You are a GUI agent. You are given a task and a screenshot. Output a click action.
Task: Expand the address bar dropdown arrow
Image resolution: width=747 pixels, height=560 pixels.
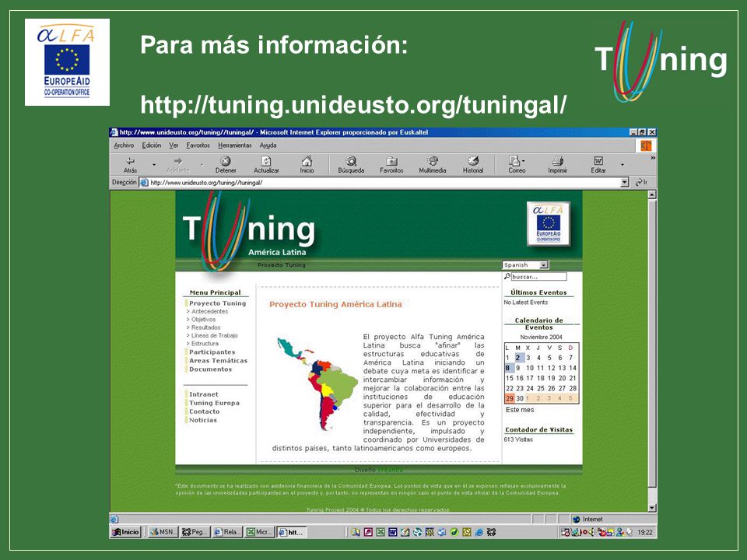625,182
